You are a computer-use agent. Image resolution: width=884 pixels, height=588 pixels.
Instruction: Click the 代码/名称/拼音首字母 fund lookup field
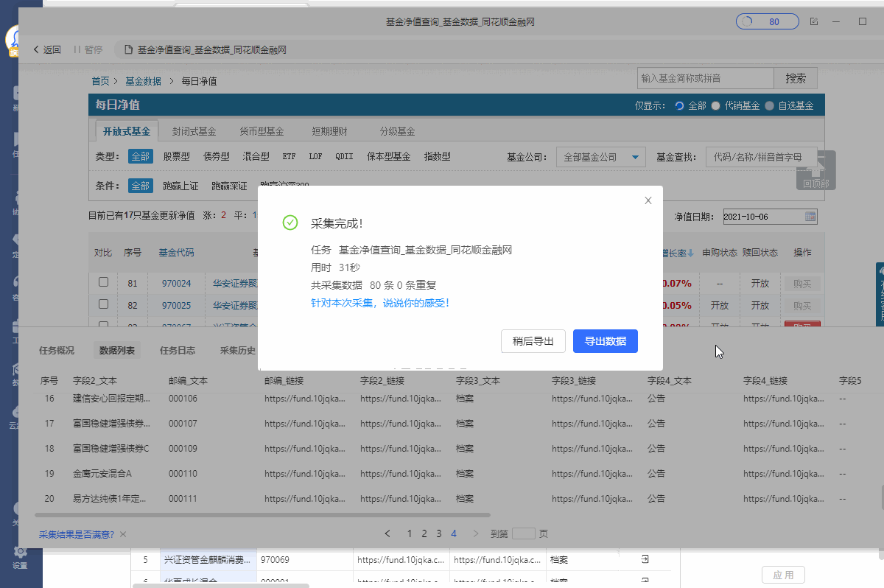(761, 157)
